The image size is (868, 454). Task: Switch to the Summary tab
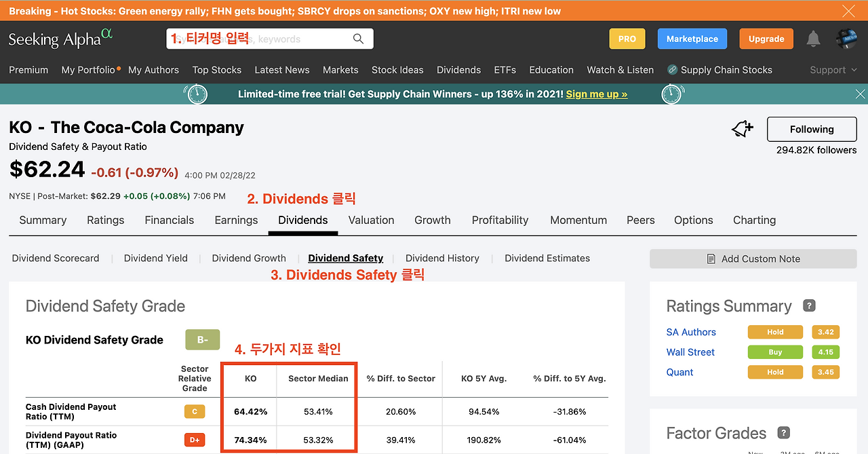43,220
